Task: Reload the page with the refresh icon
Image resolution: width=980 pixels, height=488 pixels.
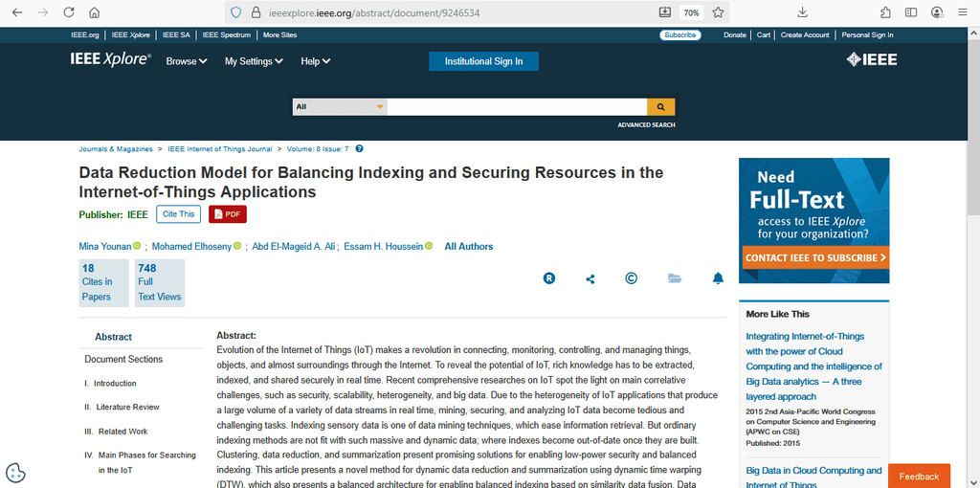Action: point(69,12)
